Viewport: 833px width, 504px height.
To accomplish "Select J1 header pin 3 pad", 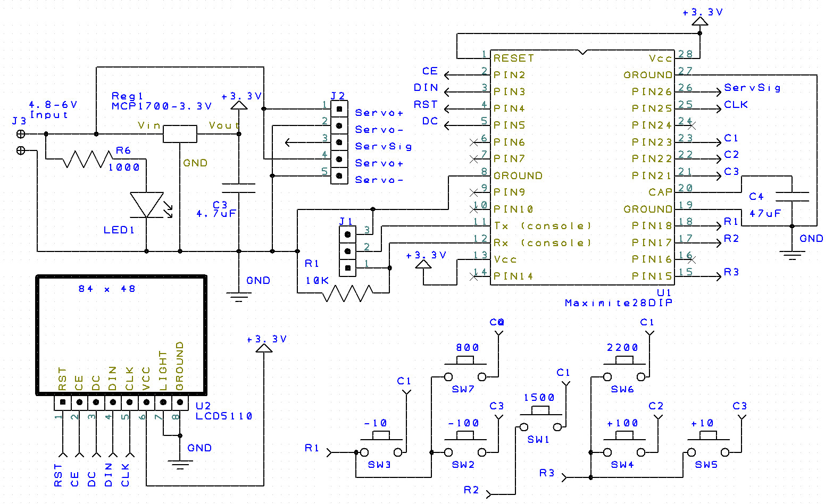I will pyautogui.click(x=348, y=234).
